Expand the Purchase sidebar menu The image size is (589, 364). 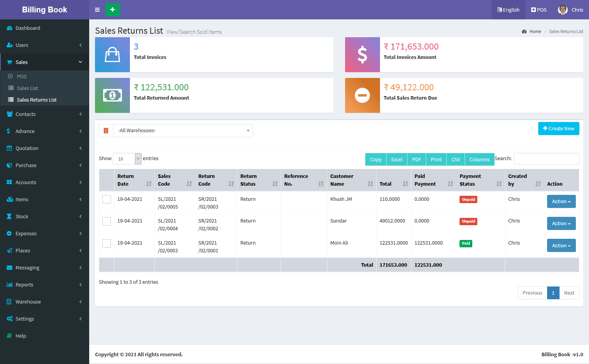click(26, 165)
